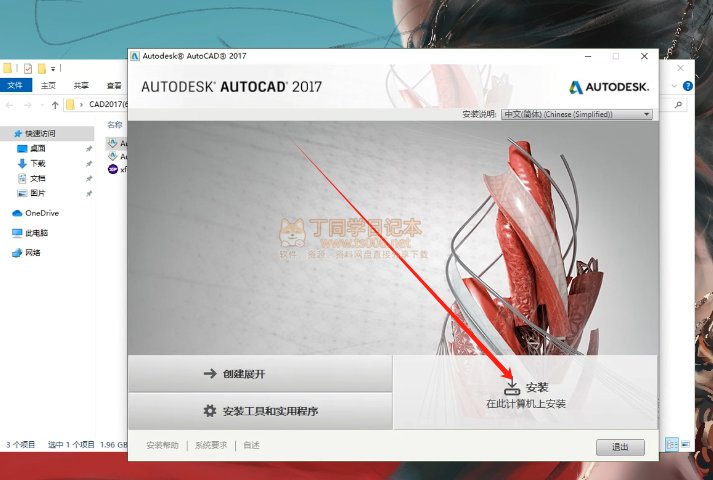Click the AutoCAD installer title bar icon

(135, 56)
